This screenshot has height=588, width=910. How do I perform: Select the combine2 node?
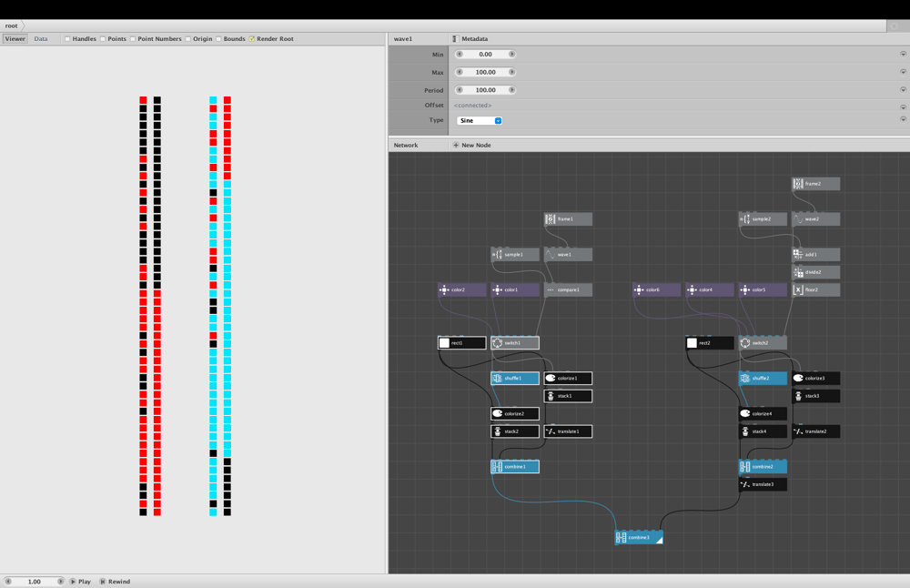[763, 467]
